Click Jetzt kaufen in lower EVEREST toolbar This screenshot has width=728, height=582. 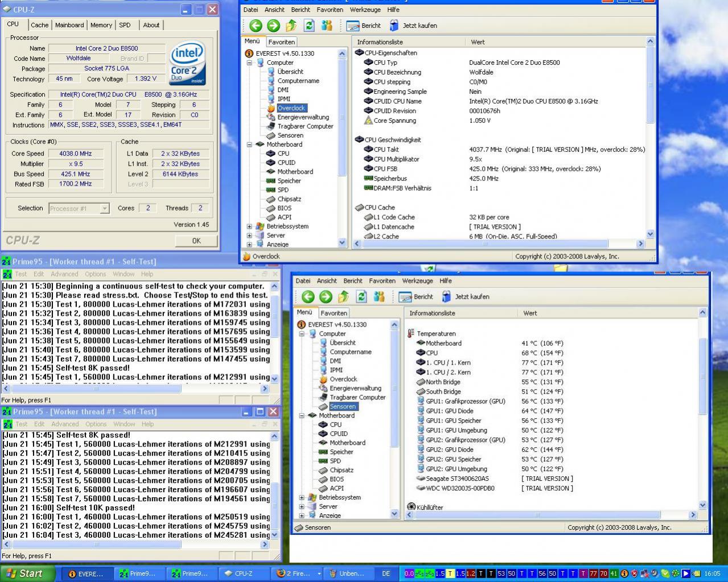pos(466,296)
